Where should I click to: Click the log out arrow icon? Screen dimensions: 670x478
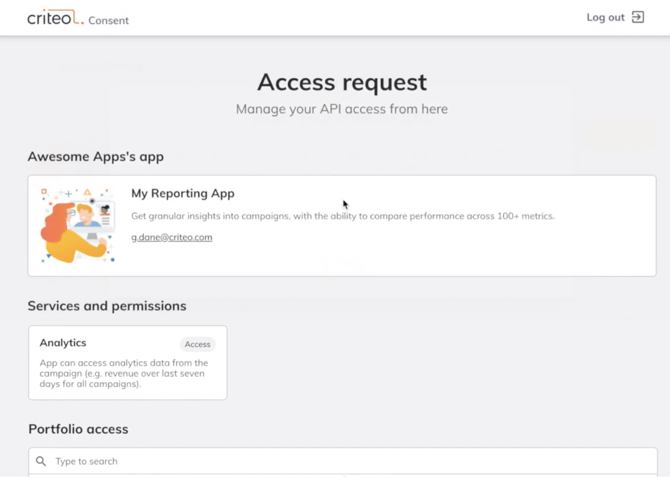click(x=638, y=17)
